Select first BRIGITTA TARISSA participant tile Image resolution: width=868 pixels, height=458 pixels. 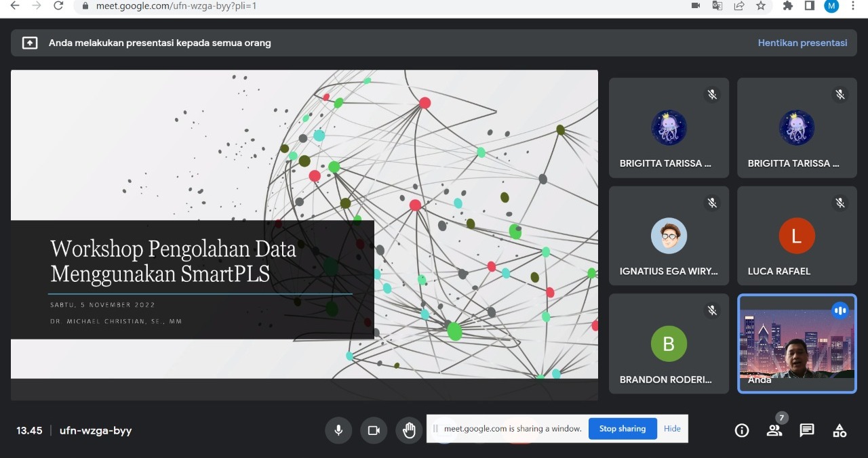669,128
